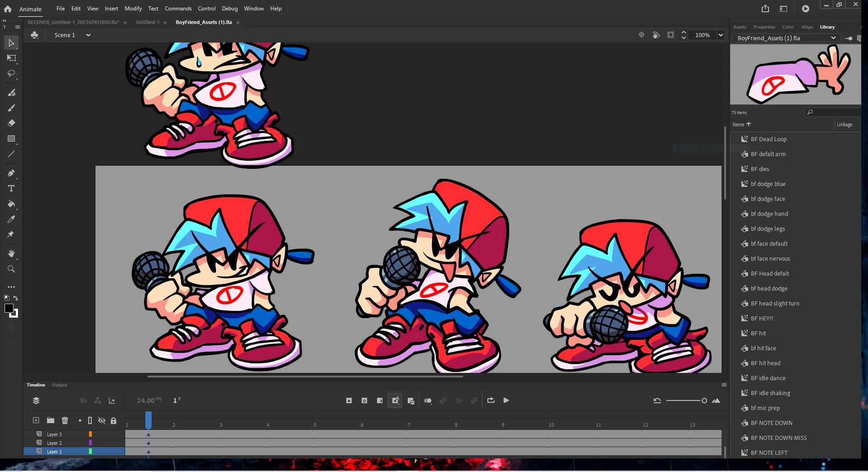The height and width of the screenshot is (472, 868).
Task: Open the stage zoom percentage dropdown
Action: (721, 35)
